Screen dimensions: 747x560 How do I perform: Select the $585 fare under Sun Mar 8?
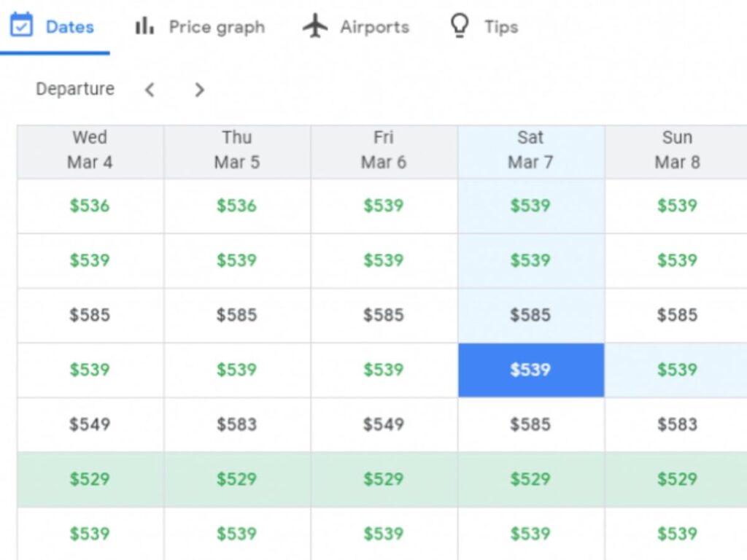[677, 315]
